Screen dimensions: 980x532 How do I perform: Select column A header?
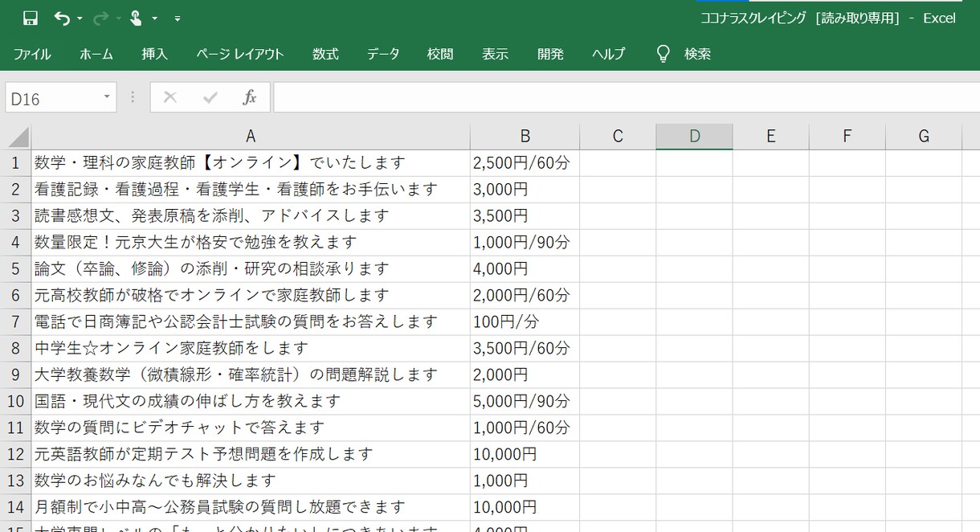[251, 137]
